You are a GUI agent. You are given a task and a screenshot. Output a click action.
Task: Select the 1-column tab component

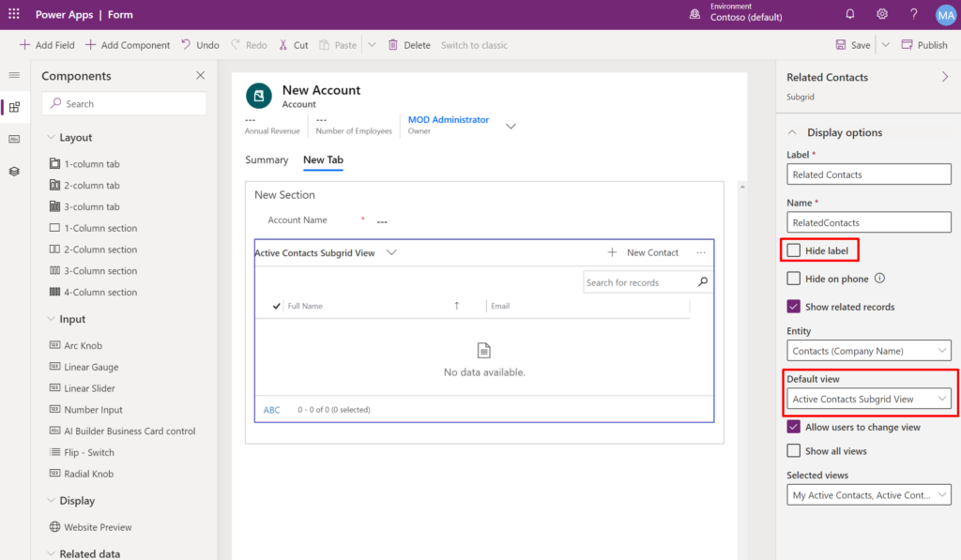click(x=84, y=163)
